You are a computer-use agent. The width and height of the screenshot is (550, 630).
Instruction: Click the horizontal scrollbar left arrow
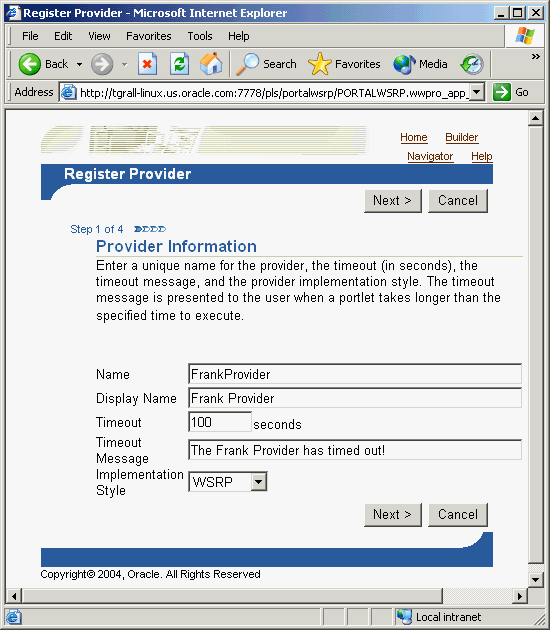pyautogui.click(x=14, y=596)
